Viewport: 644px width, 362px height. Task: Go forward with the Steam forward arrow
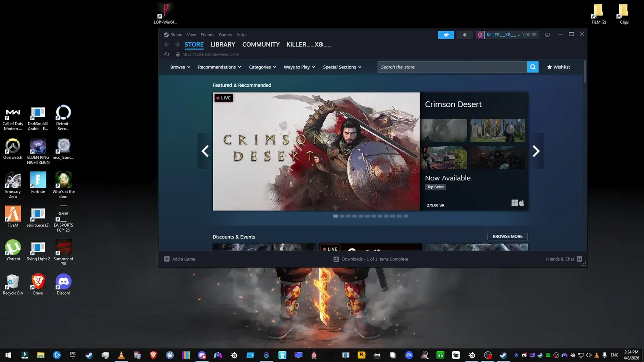coord(177,45)
